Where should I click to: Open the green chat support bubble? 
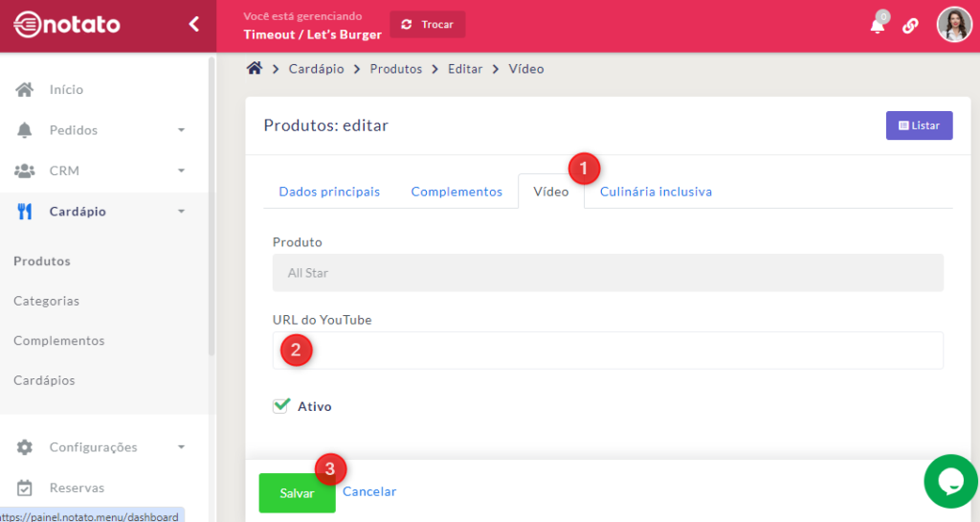pos(950,481)
